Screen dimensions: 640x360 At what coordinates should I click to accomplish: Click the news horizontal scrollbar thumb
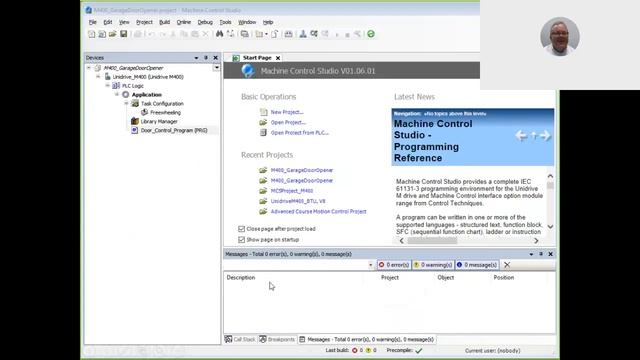(x=432, y=241)
